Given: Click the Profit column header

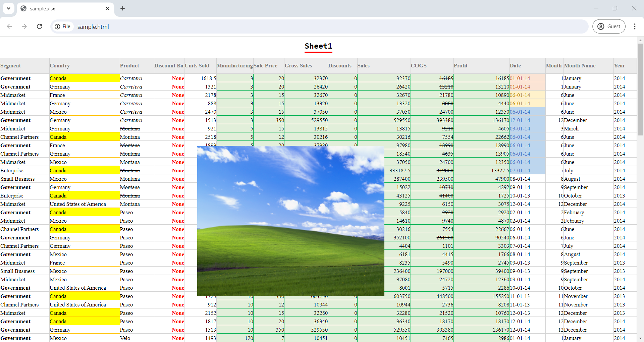Looking at the screenshot, I should tap(481, 66).
